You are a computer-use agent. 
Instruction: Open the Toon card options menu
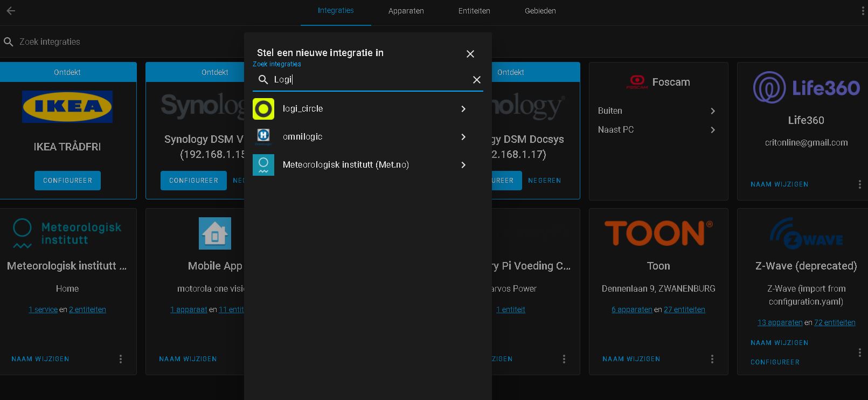712,359
